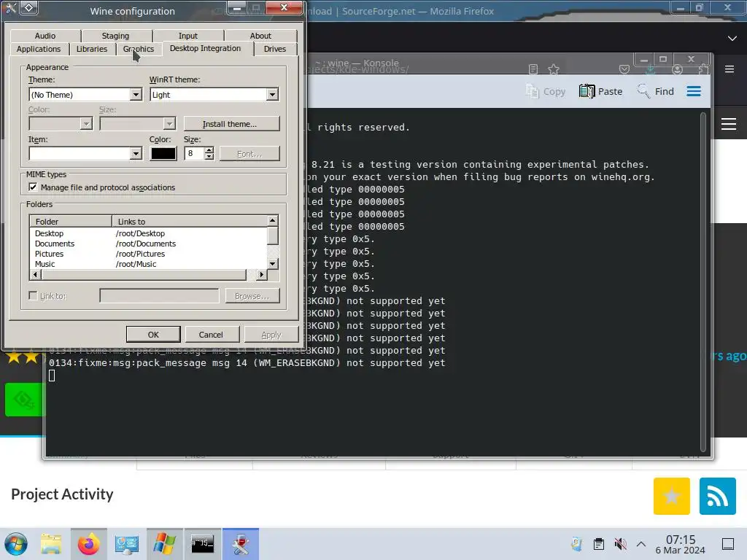The width and height of the screenshot is (747, 560).
Task: Click the Links to column header
Action: point(190,222)
